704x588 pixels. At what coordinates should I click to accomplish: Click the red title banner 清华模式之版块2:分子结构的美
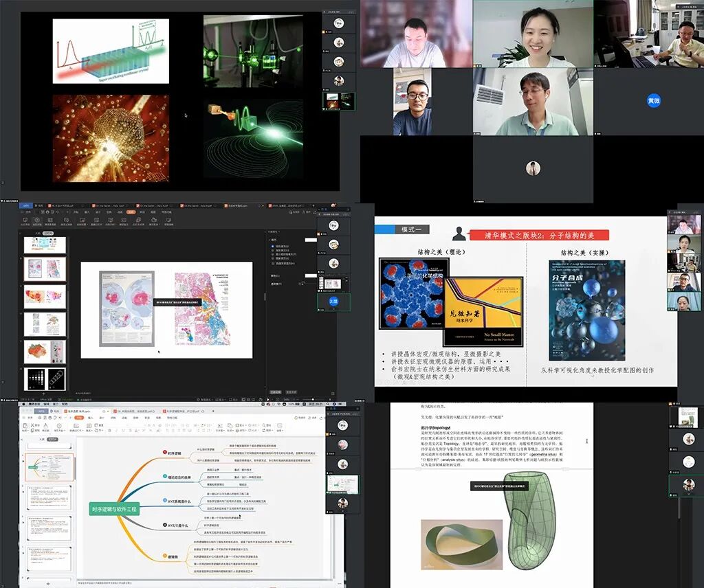pos(539,235)
